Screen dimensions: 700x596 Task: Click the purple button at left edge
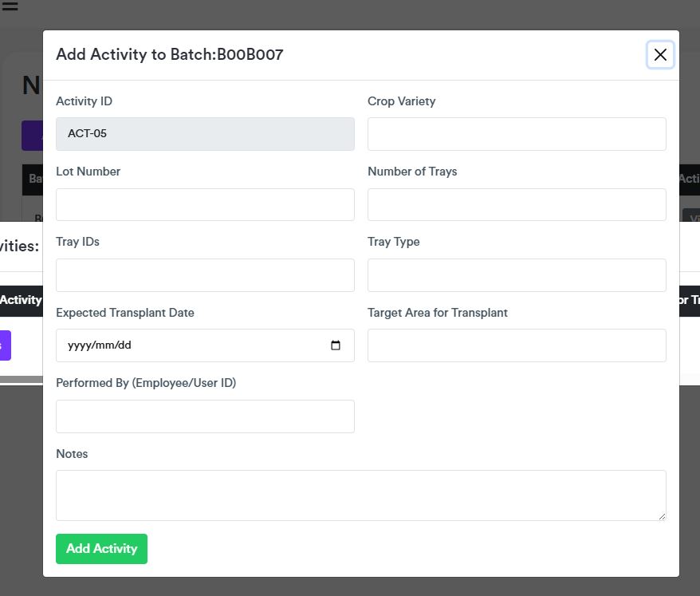(x=5, y=345)
